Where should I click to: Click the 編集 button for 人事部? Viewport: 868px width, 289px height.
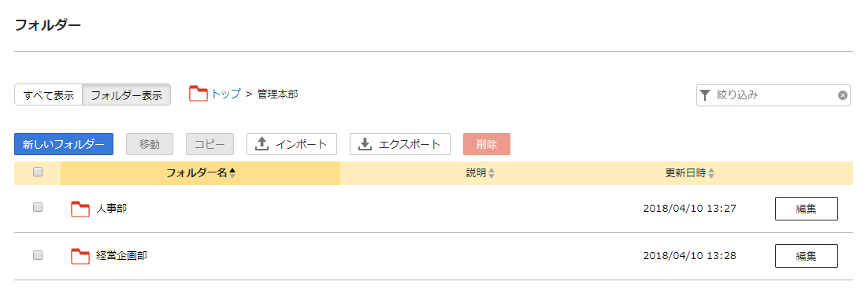point(806,209)
